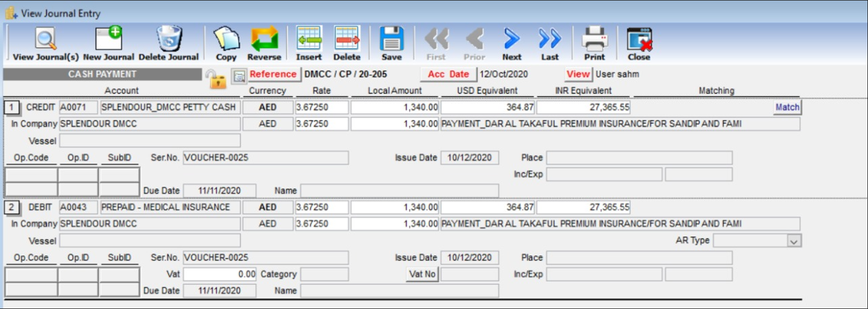Click SPLENDOUR_DMCC PETTY CASH account name field

point(170,107)
